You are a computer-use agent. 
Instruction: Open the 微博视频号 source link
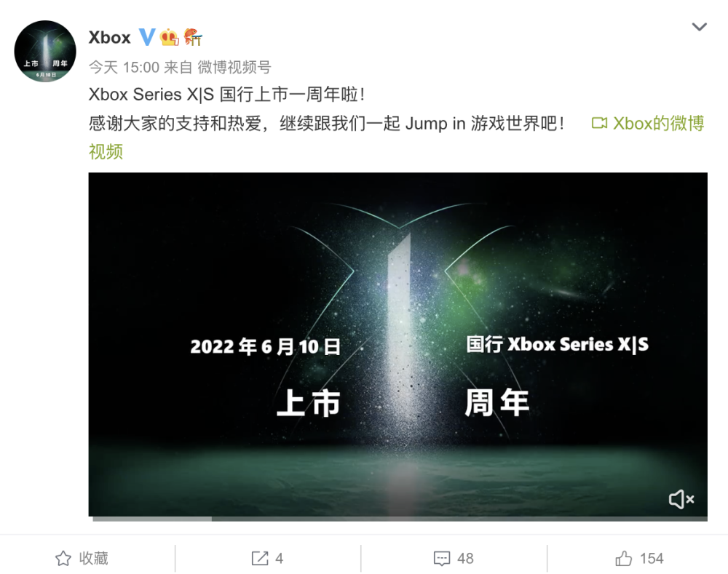pos(234,67)
